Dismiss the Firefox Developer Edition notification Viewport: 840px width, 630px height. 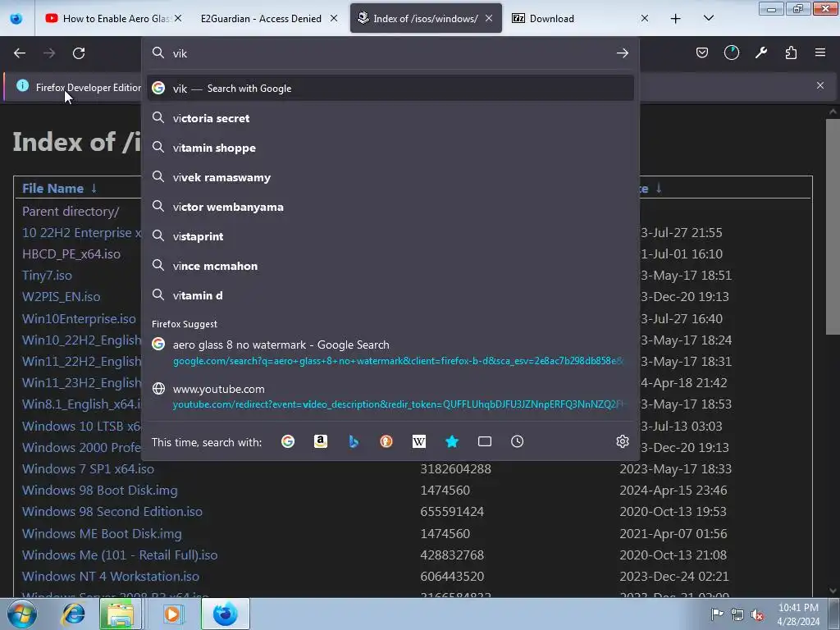pos(819,85)
